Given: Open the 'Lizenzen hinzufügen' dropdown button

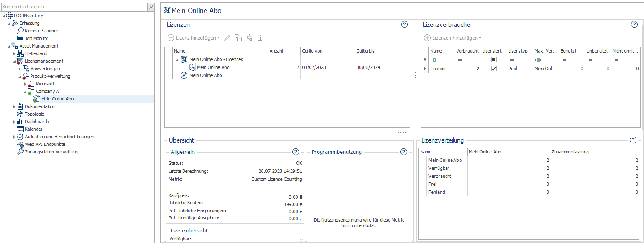Looking at the screenshot, I should coord(453,38).
